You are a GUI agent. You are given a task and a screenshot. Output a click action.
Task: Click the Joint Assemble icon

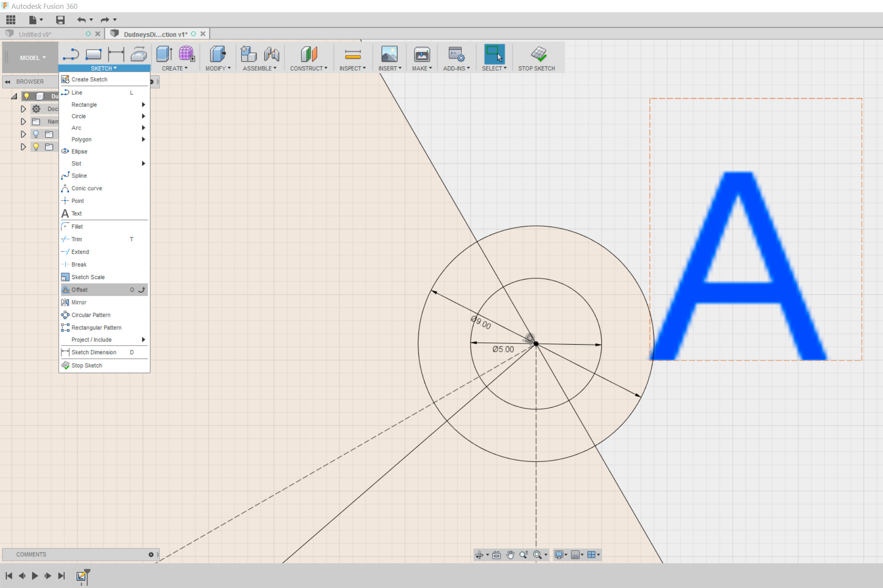point(272,54)
